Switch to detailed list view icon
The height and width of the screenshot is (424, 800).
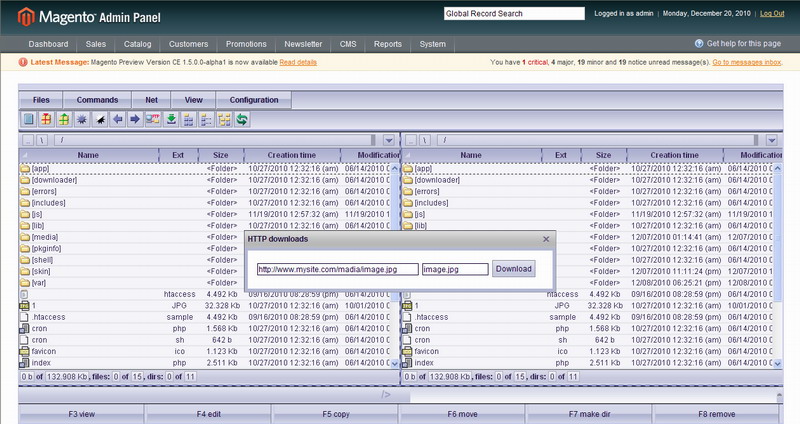point(206,119)
